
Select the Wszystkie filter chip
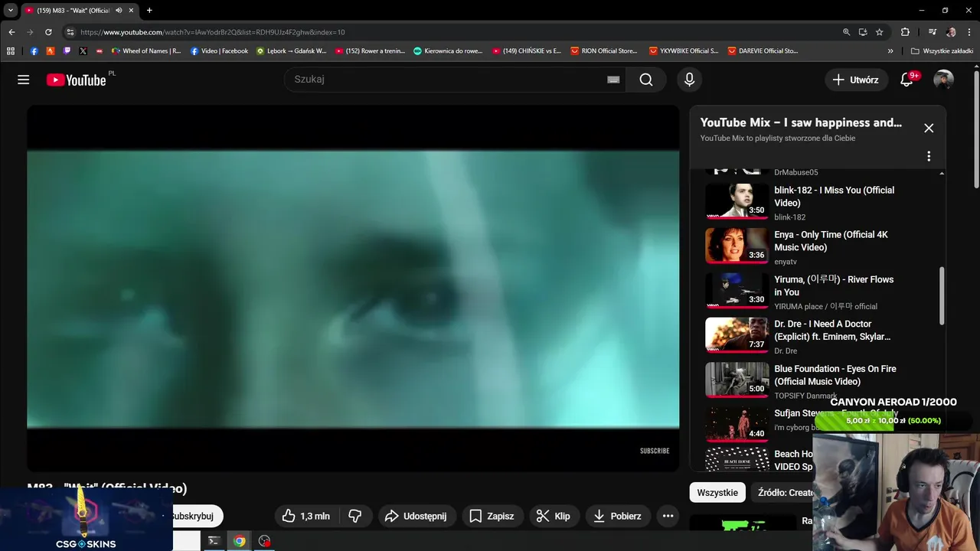(717, 493)
